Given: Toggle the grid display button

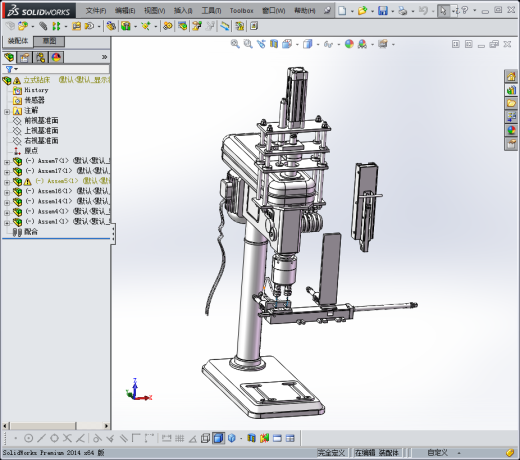Looking at the screenshot, I should click(179, 438).
